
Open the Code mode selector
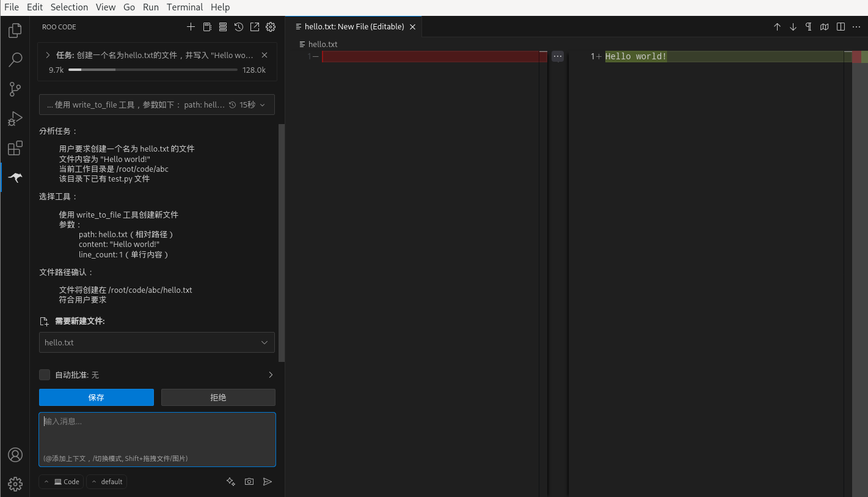click(x=62, y=482)
